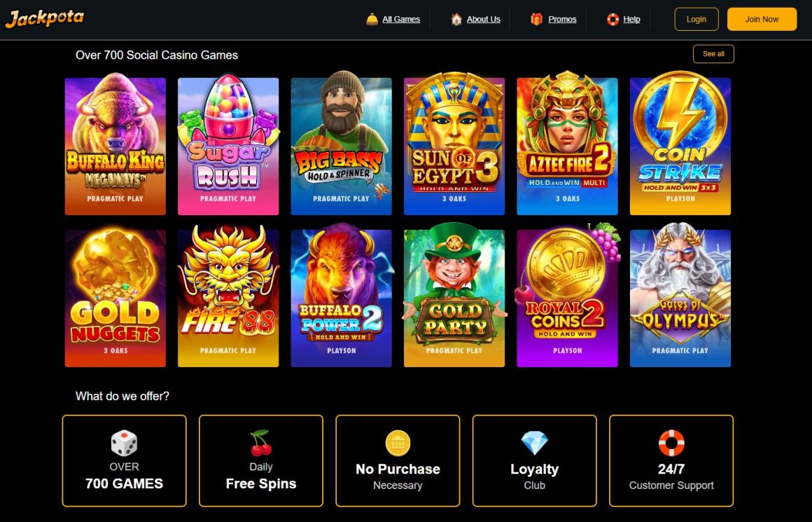Click See all for casino games
Image resolution: width=812 pixels, height=522 pixels.
click(x=713, y=54)
